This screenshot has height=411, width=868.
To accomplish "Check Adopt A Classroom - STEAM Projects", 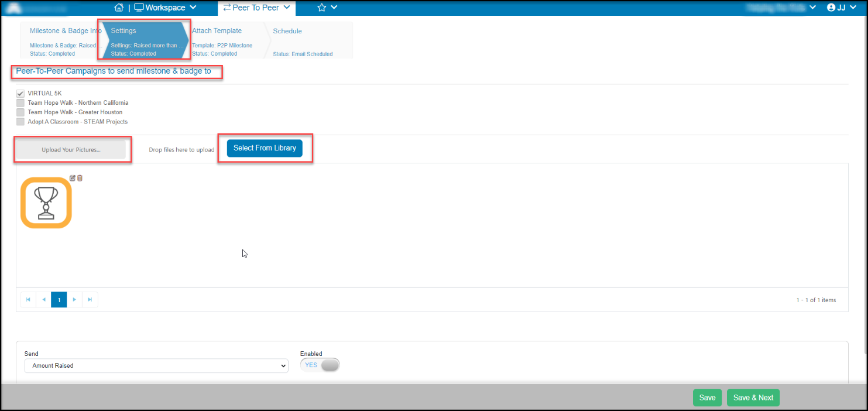I will point(20,122).
